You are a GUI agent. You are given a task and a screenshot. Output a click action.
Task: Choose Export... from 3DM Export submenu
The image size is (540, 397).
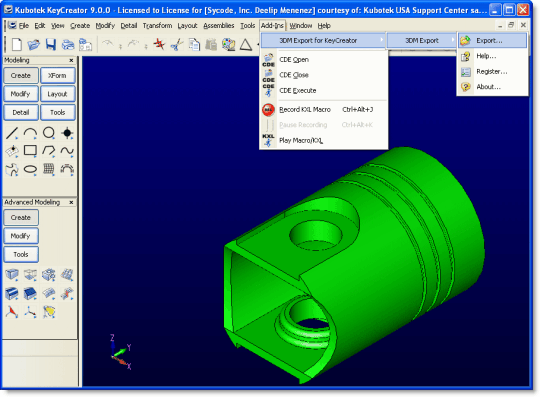[492, 41]
